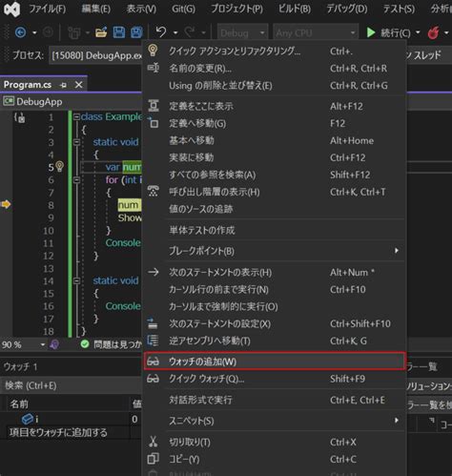The height and width of the screenshot is (476, 452).
Task: Click the redo arrow icon
Action: 190,32
